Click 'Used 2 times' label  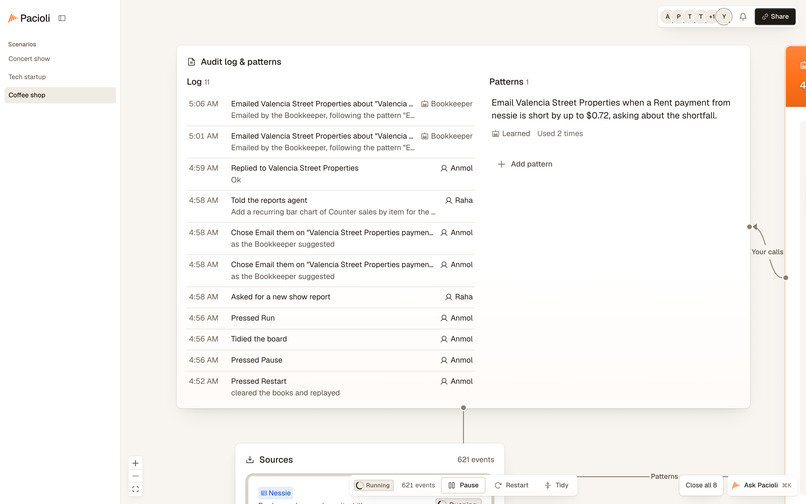tap(560, 134)
